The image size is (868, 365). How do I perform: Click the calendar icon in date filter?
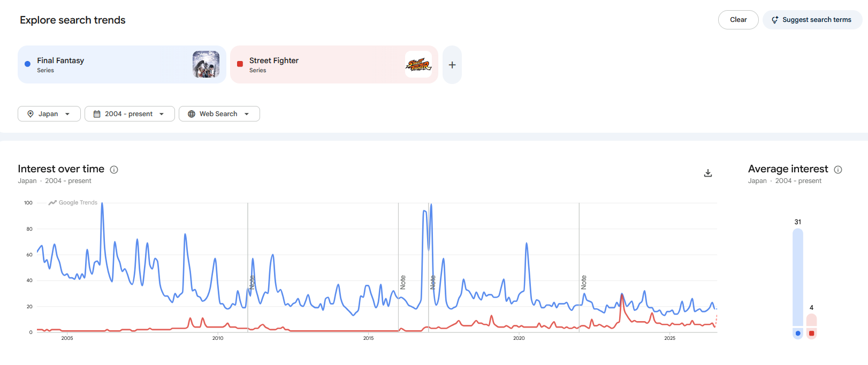97,114
